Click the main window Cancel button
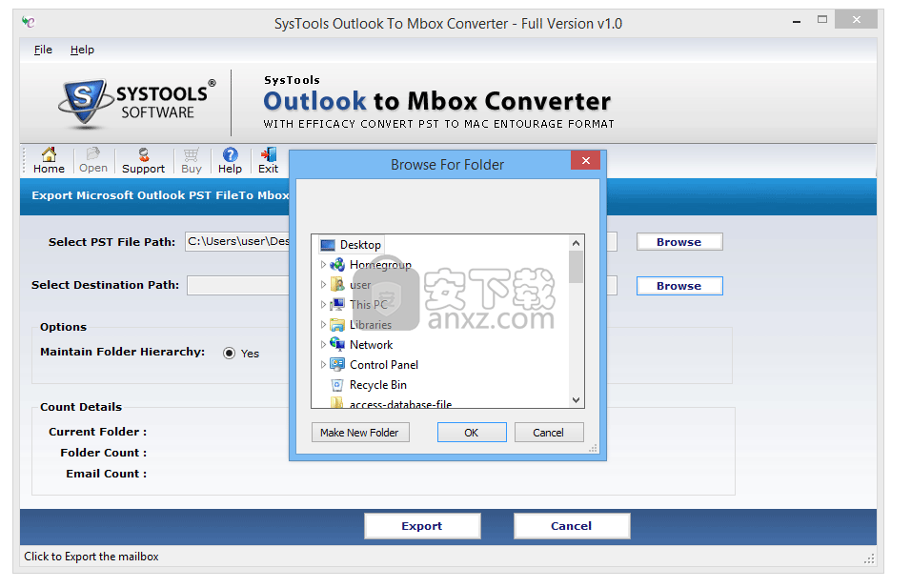Screen dimensions: 911x588 click(571, 526)
